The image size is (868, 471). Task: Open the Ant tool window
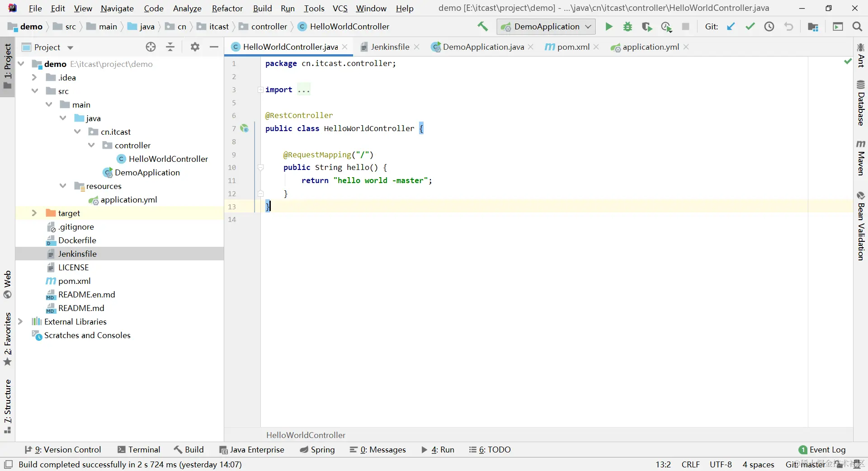(x=861, y=55)
